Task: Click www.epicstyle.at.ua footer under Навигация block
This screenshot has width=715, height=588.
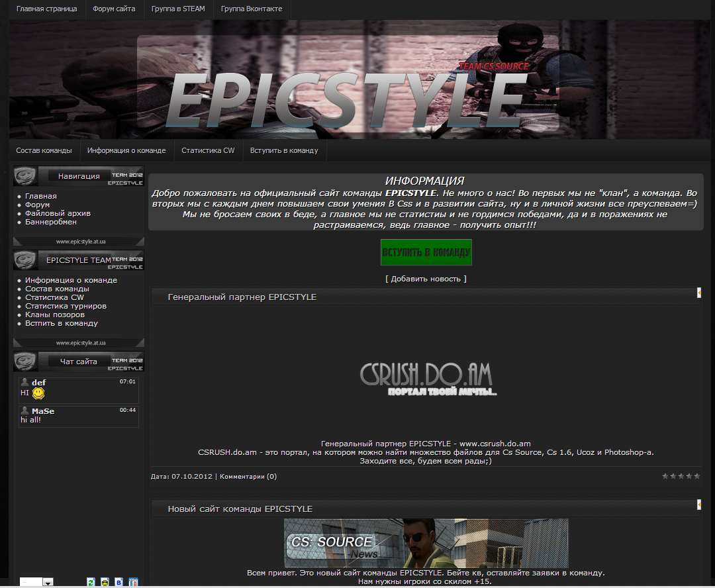Action: click(x=81, y=241)
